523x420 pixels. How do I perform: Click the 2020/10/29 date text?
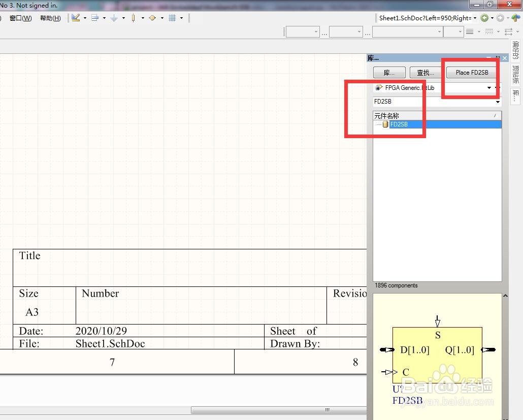tap(101, 331)
